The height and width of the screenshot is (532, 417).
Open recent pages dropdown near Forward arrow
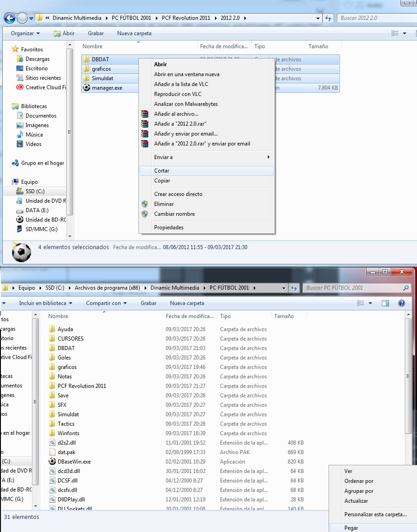(x=31, y=18)
